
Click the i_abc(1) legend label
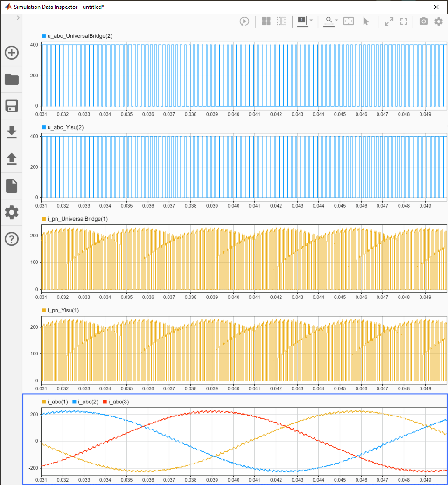pyautogui.click(x=57, y=402)
